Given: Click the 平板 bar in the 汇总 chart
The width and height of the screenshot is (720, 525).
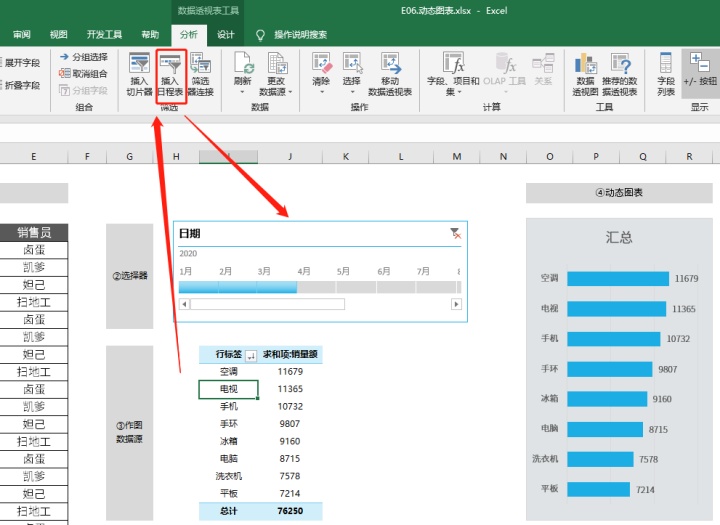Looking at the screenshot, I should (598, 489).
